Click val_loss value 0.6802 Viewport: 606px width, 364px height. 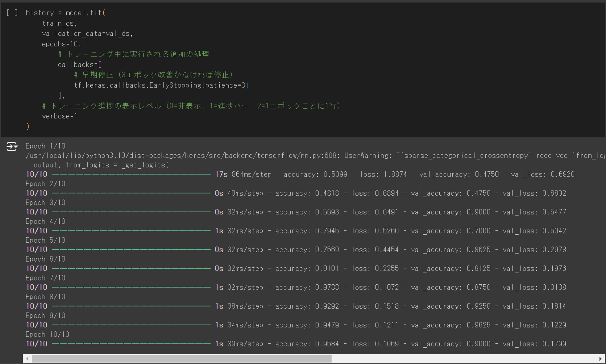[554, 193]
